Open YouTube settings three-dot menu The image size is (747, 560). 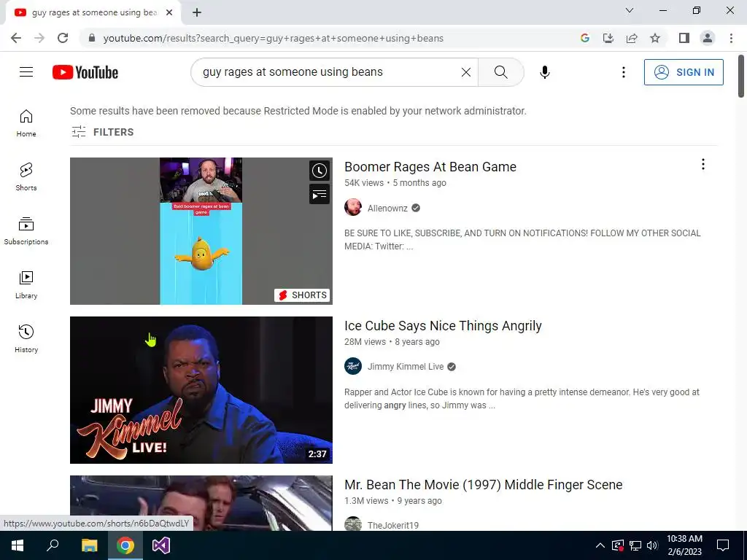[x=623, y=72]
